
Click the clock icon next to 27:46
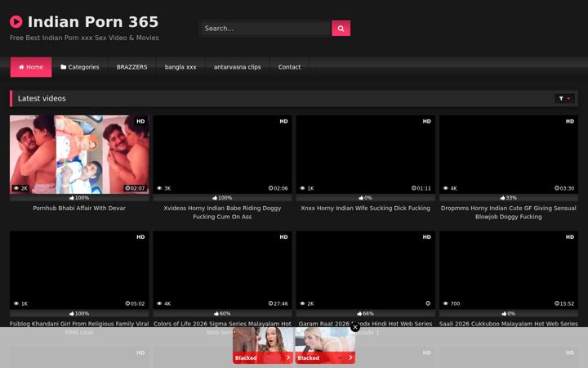[271, 303]
